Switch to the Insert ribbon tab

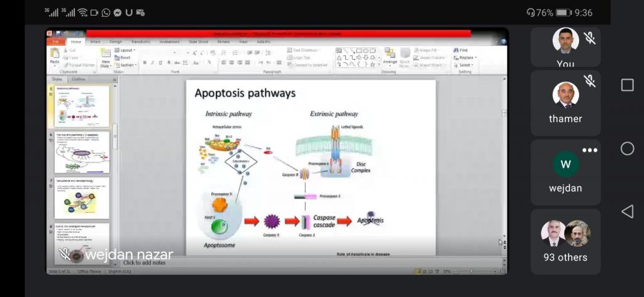95,42
